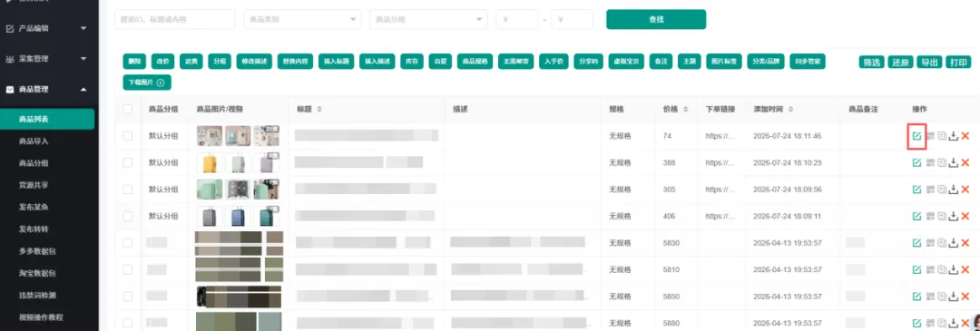This screenshot has width=980, height=331.
Task: Open the 商品分组 filter dropdown
Action: point(428,19)
